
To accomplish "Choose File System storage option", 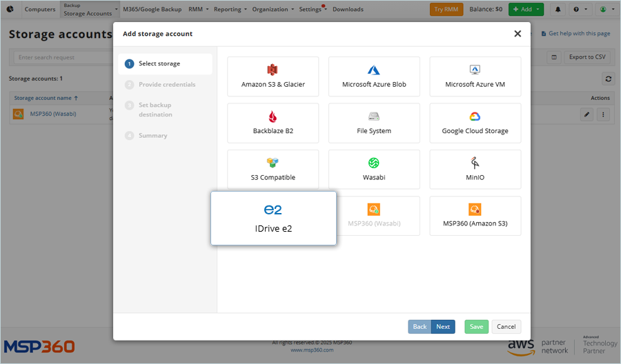I will [374, 123].
